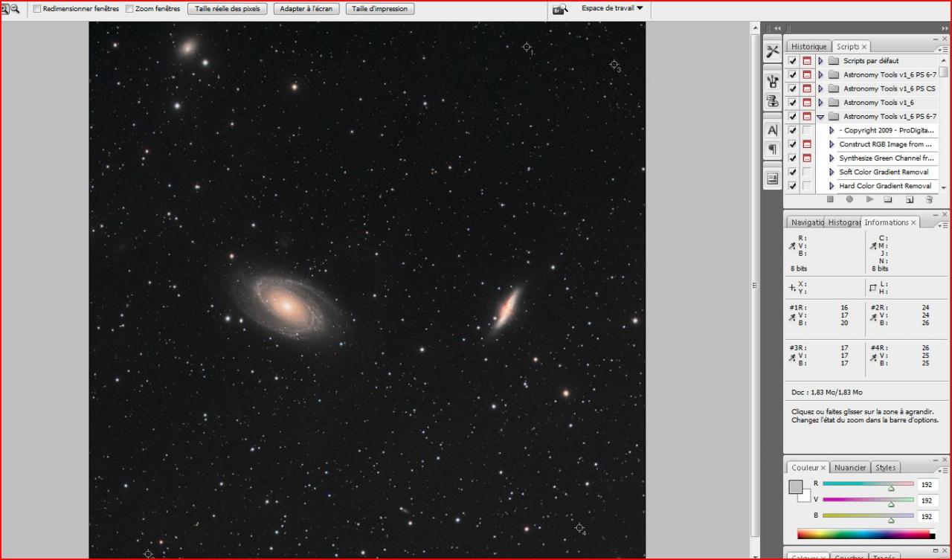Switch to the Nuancier tab
This screenshot has height=560, width=952.
pyautogui.click(x=849, y=468)
